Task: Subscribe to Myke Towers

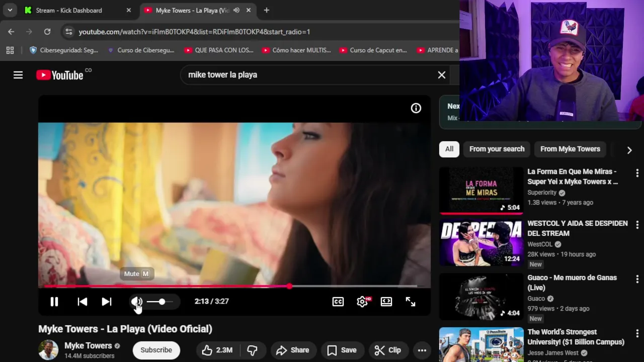Action: (156, 350)
